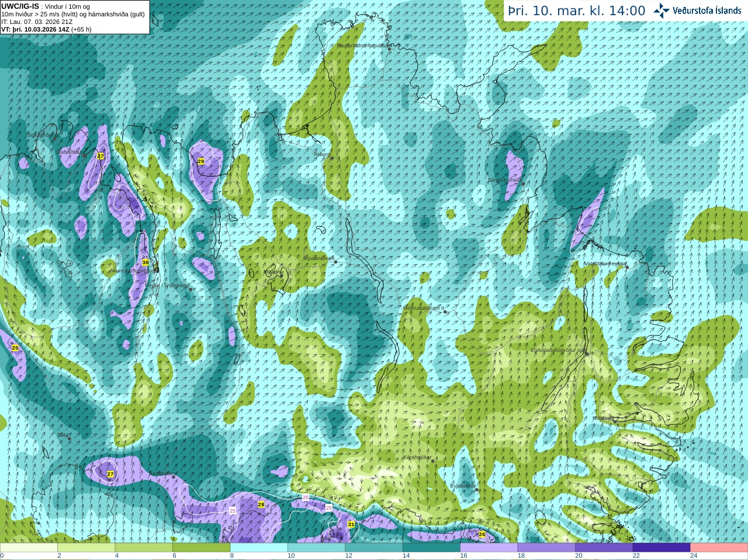Click the Mývatn station label

point(272,272)
